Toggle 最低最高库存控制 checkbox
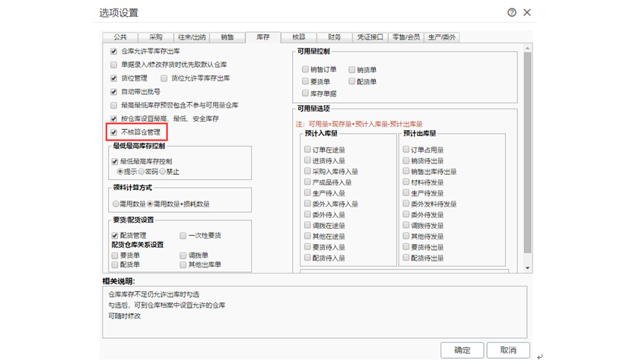 pyautogui.click(x=115, y=161)
